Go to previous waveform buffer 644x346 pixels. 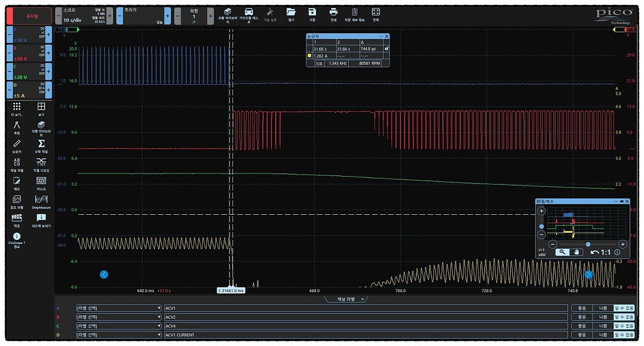(178, 16)
